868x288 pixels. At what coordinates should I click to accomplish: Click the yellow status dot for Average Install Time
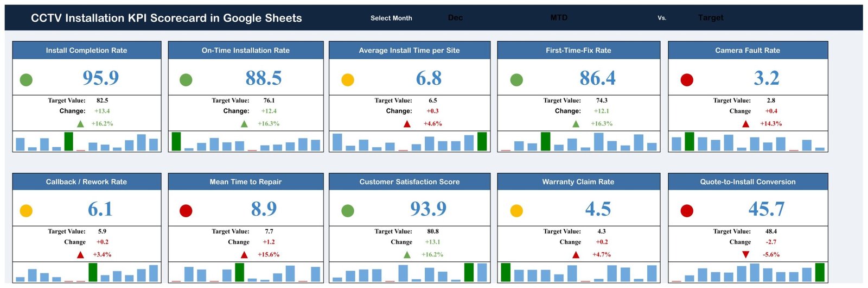[x=348, y=80]
